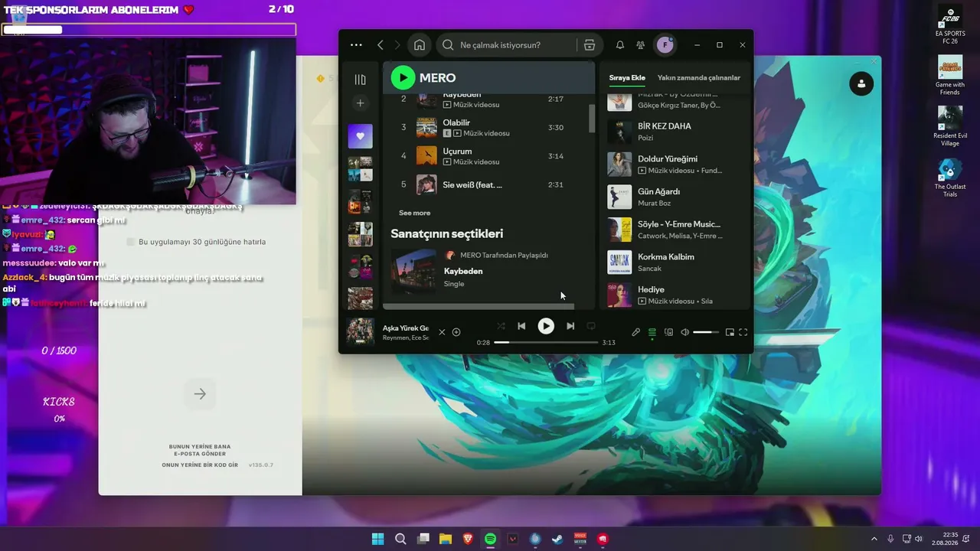Create a new playlist with plus button
980x551 pixels.
pos(360,103)
